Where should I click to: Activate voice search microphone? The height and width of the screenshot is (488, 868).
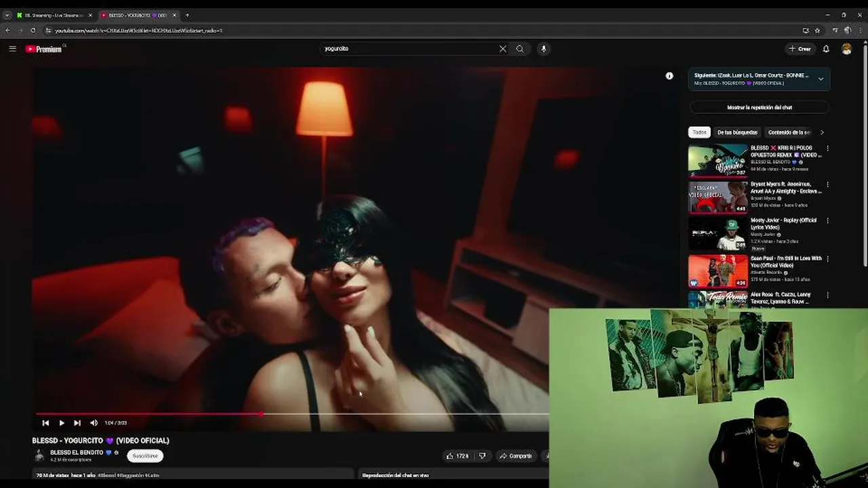click(x=543, y=49)
